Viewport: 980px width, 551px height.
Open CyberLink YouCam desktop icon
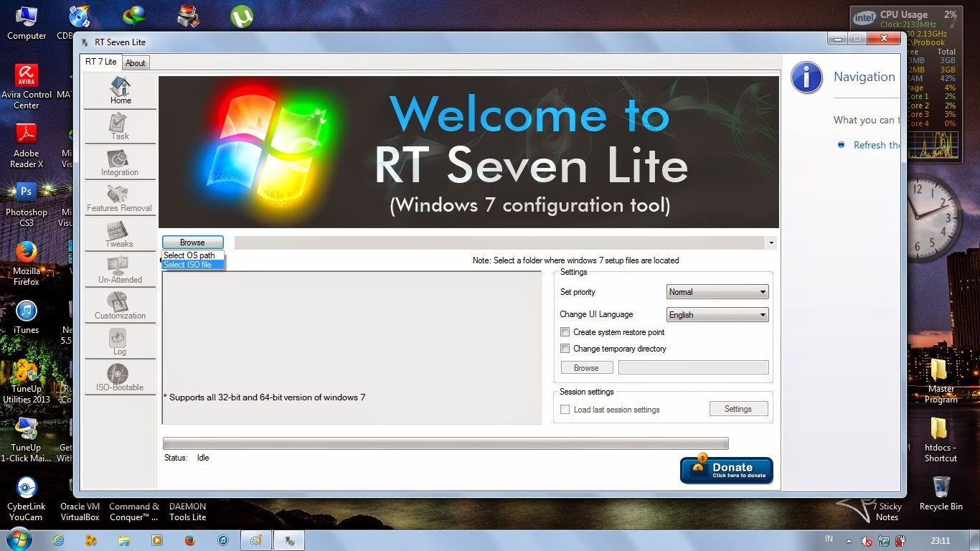[x=27, y=499]
